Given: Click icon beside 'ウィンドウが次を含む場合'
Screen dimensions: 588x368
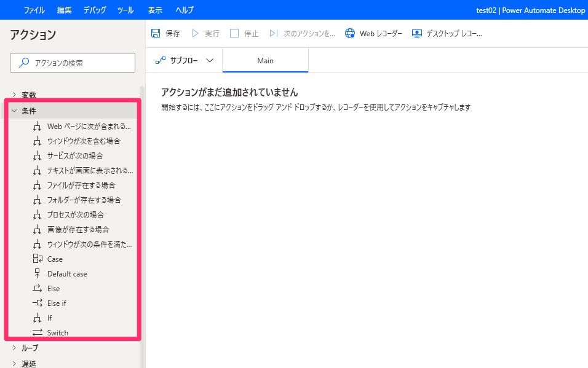Looking at the screenshot, I should coord(37,141).
